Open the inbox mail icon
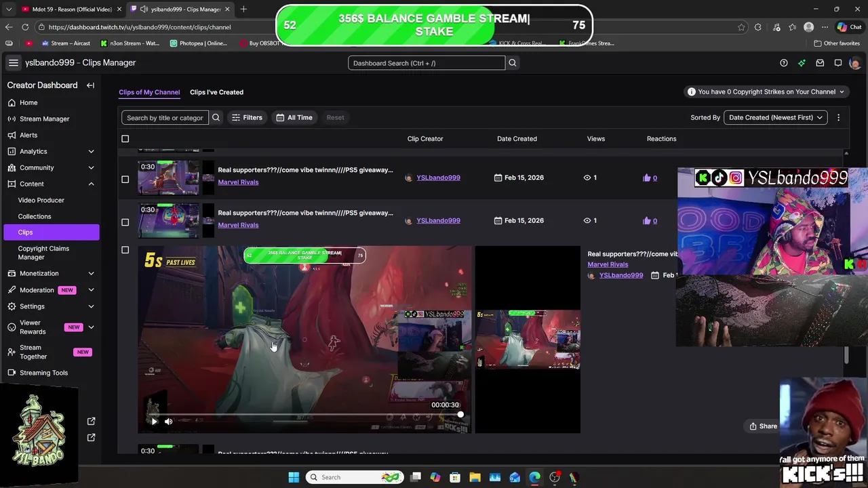868x488 pixels. 820,63
